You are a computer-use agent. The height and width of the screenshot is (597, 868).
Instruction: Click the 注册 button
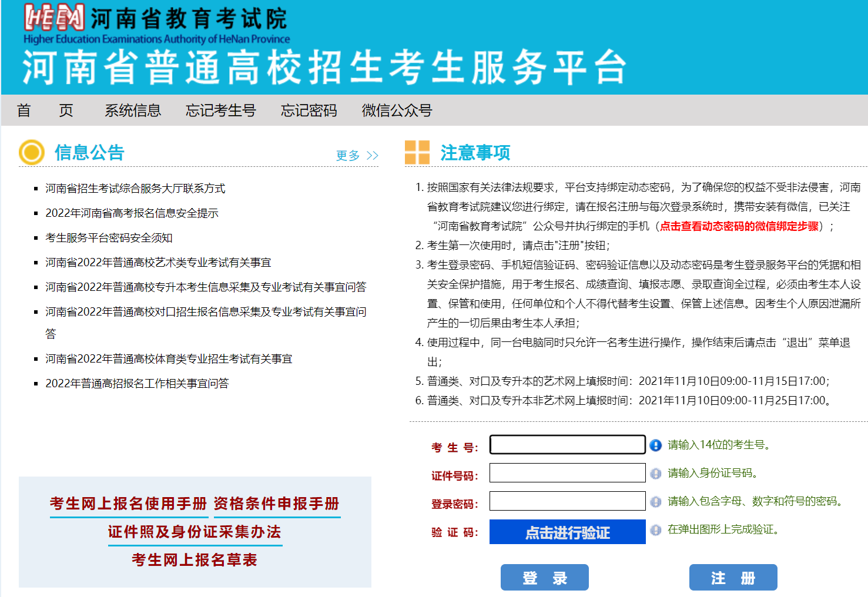click(733, 578)
